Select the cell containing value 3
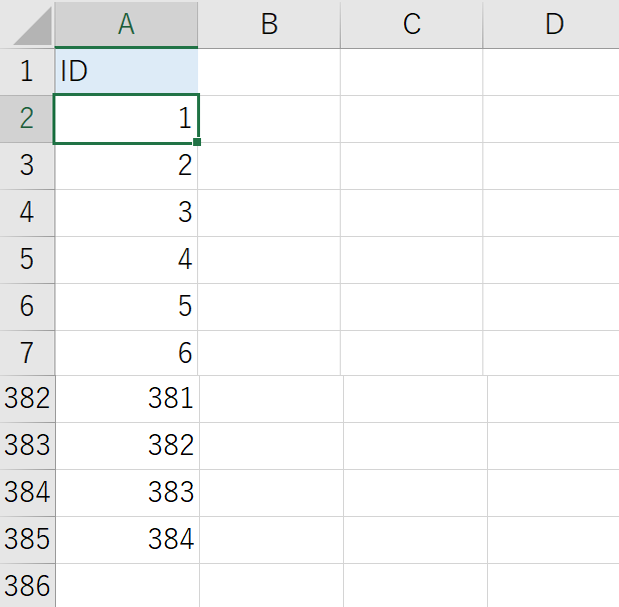 126,213
